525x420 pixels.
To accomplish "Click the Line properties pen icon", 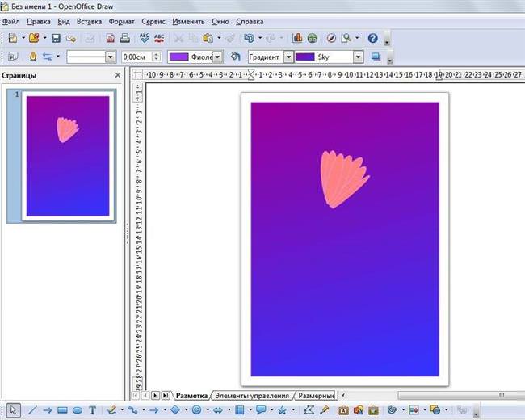I will tap(33, 57).
